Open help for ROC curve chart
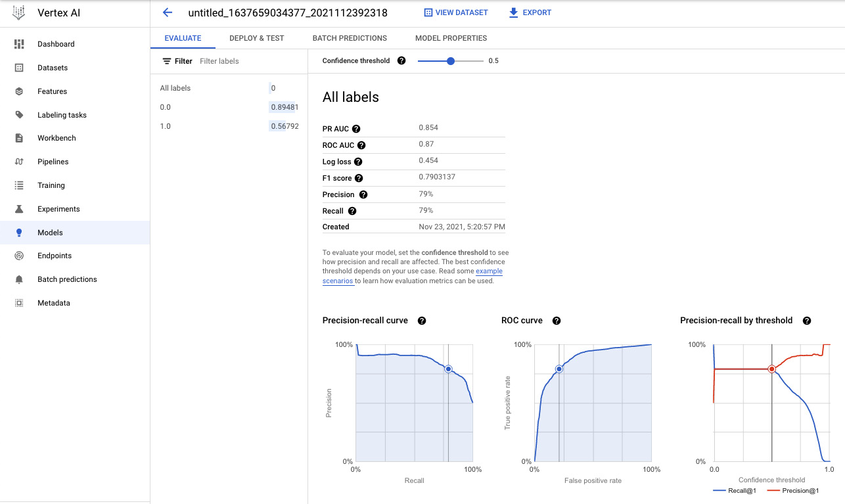Viewport: 845px width, 504px height. (x=557, y=321)
